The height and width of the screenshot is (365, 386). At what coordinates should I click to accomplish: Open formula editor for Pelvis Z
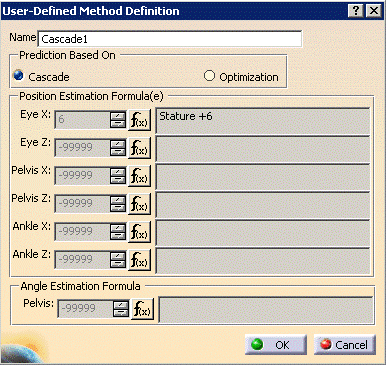pyautogui.click(x=139, y=204)
